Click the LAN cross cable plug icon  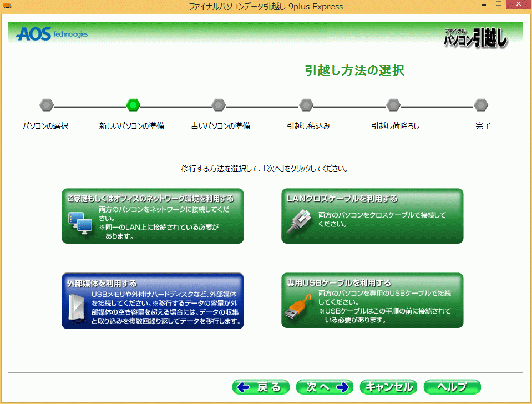click(x=298, y=221)
